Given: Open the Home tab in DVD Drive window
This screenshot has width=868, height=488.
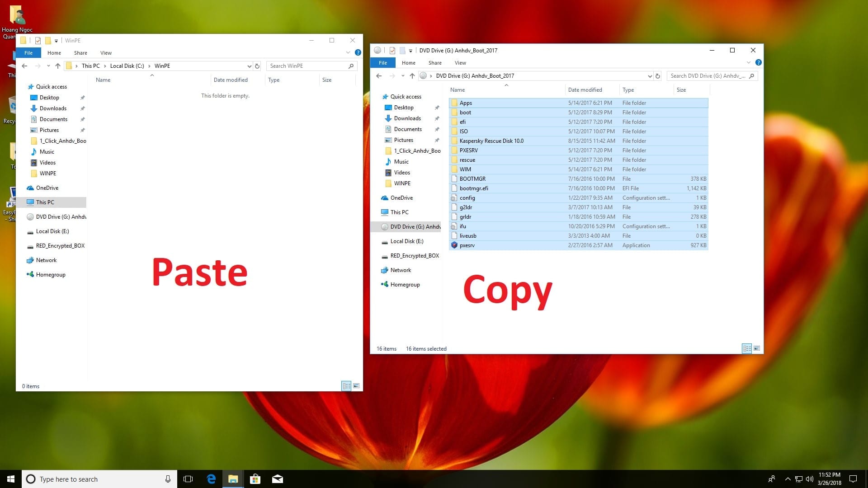Looking at the screenshot, I should (x=408, y=63).
